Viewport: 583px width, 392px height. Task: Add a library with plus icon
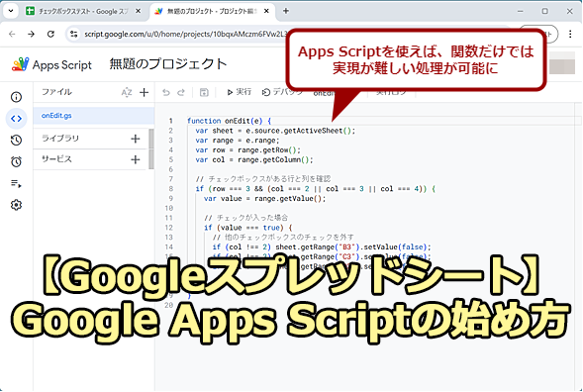pos(136,139)
